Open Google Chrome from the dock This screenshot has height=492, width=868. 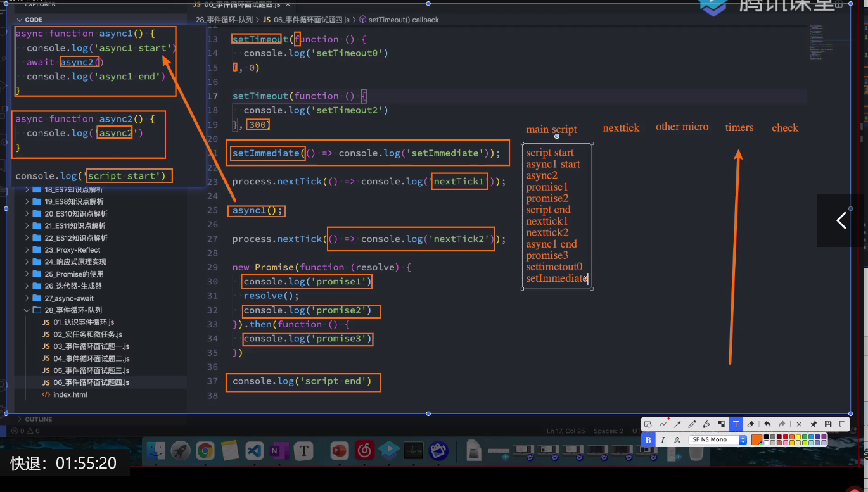[x=205, y=450]
